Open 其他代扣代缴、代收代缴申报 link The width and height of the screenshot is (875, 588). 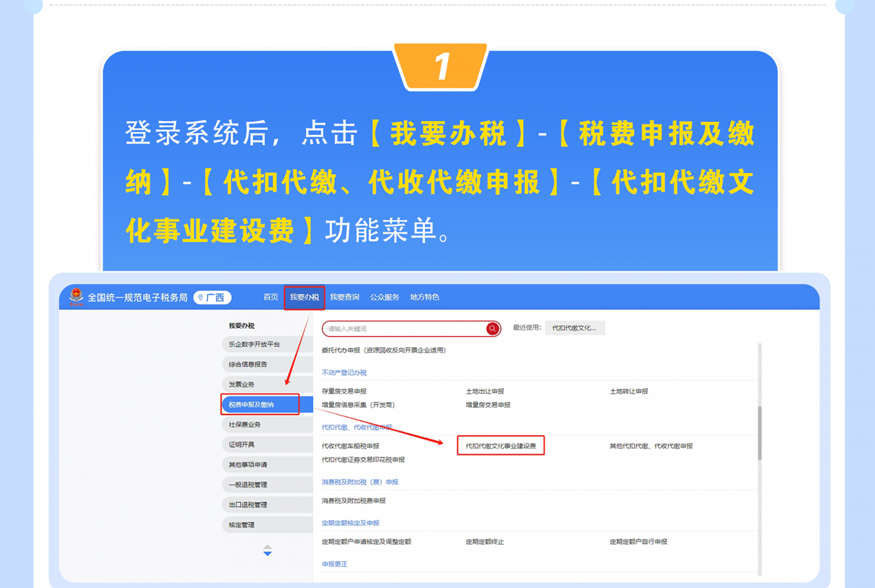click(x=651, y=446)
